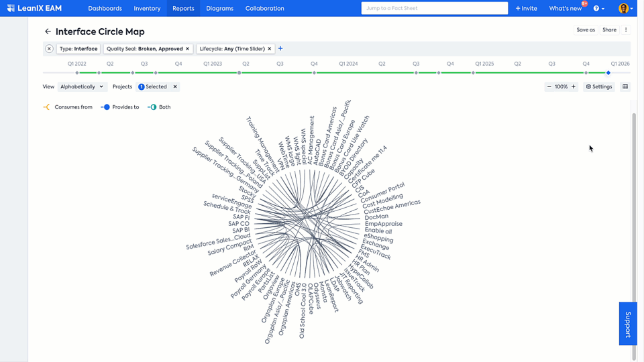Viewport: 644px width, 362px height.
Task: Click the Provides to legend item
Action: tap(120, 107)
